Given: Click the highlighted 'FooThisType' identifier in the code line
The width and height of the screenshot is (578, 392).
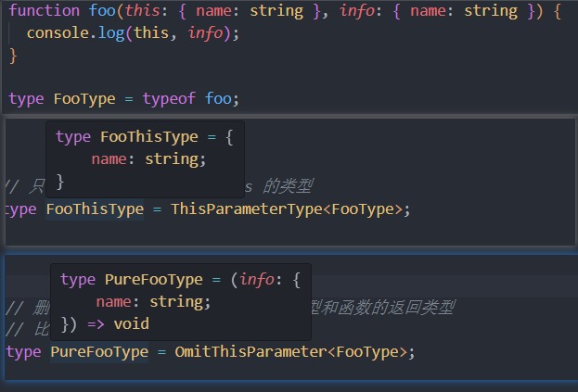Looking at the screenshot, I should point(95,209).
